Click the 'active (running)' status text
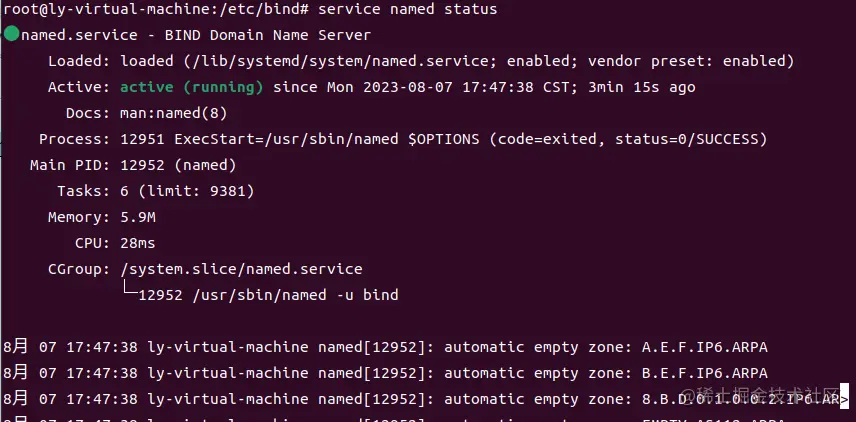Viewport: 856px width, 422px height. (x=192, y=87)
